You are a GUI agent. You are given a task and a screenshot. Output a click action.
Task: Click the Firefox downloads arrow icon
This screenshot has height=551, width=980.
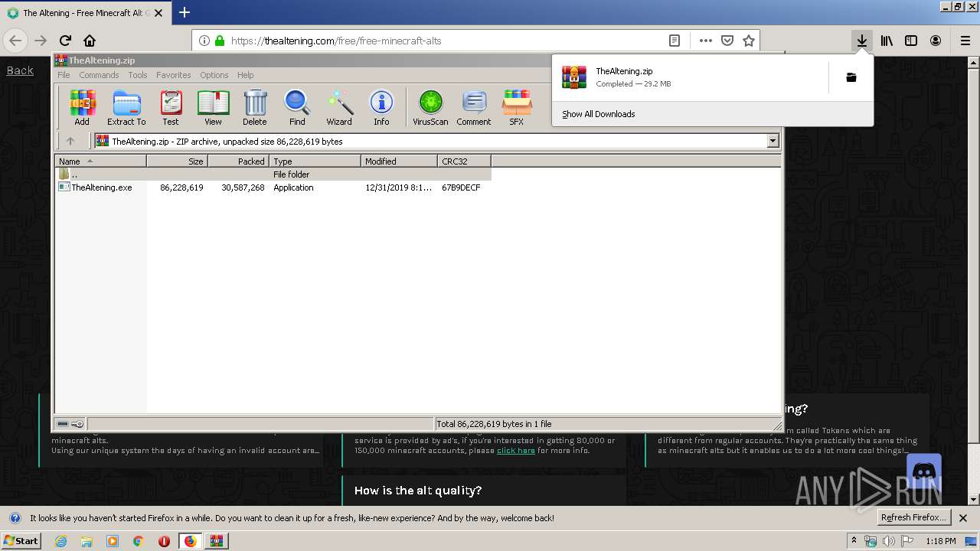pos(862,41)
